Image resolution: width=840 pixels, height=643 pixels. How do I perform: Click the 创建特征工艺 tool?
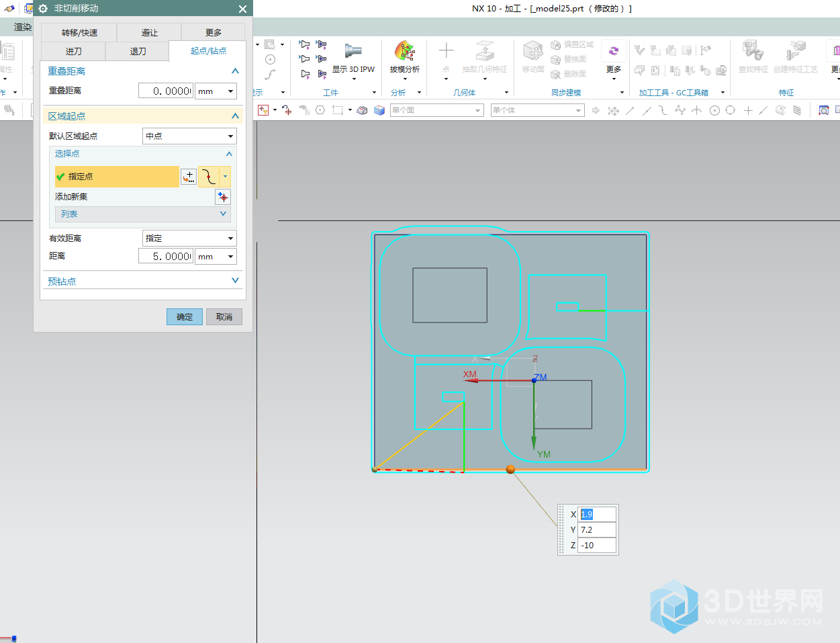[796, 58]
